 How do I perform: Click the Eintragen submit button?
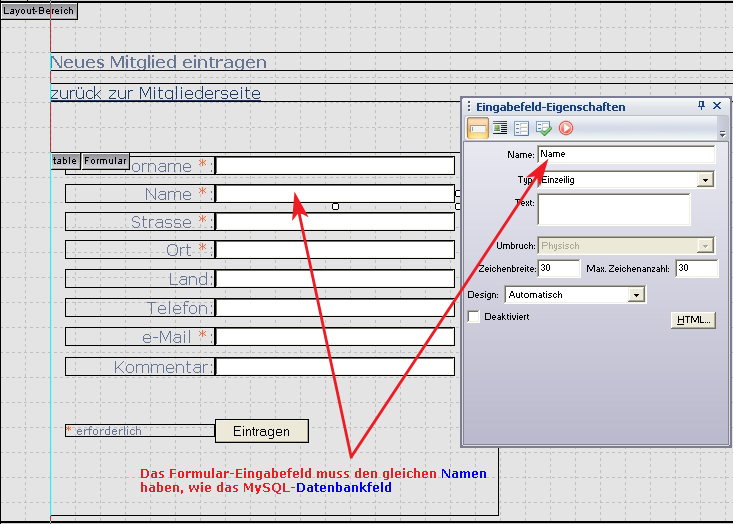pyautogui.click(x=261, y=431)
